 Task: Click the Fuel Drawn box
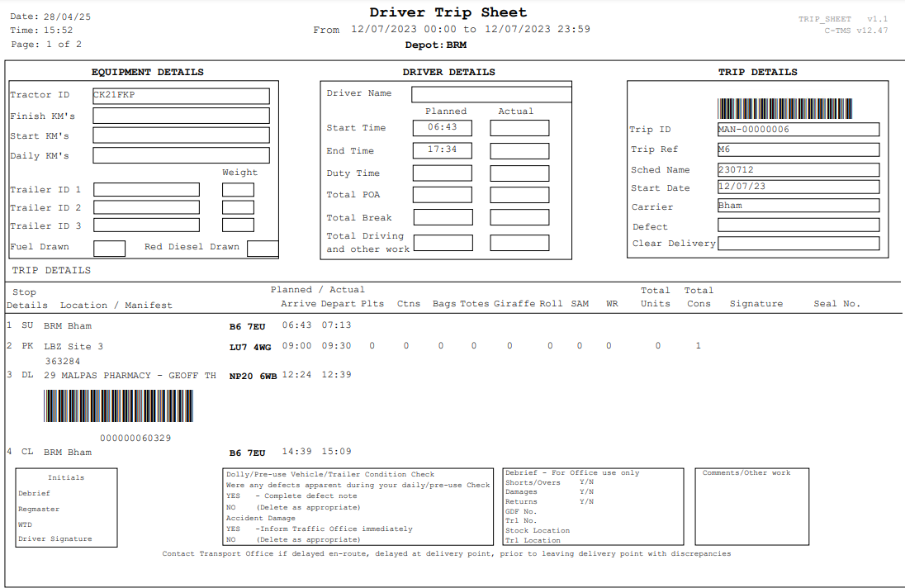pos(109,248)
